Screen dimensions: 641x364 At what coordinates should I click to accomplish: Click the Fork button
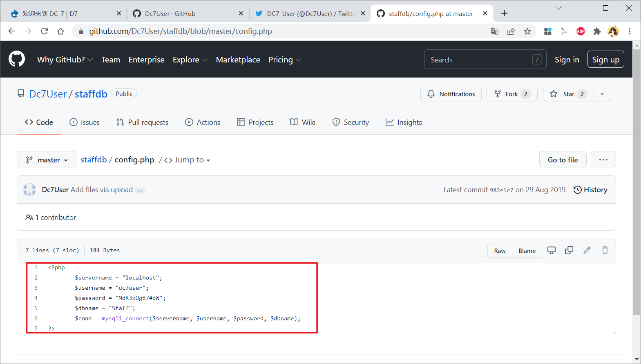(512, 94)
